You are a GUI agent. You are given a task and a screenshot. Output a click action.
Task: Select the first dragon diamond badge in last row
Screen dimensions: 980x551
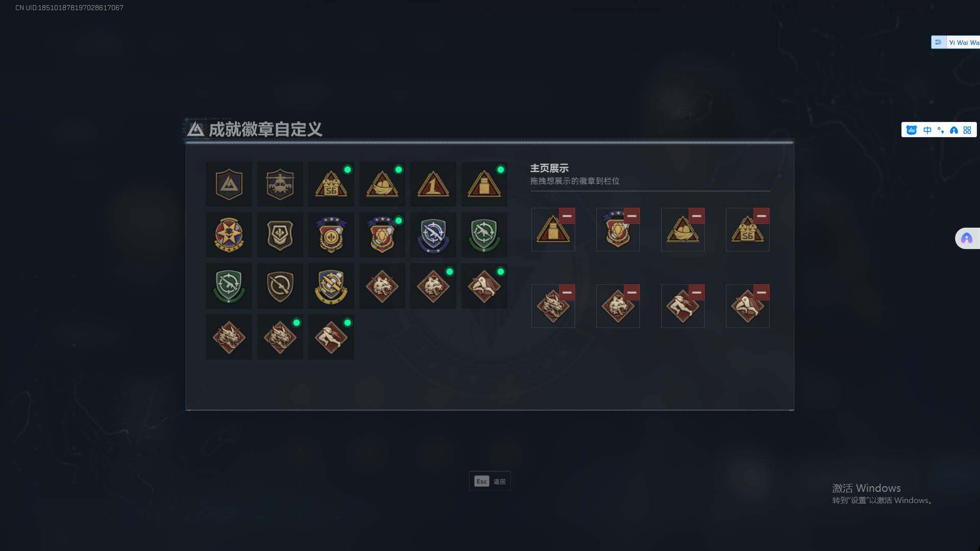click(x=229, y=337)
